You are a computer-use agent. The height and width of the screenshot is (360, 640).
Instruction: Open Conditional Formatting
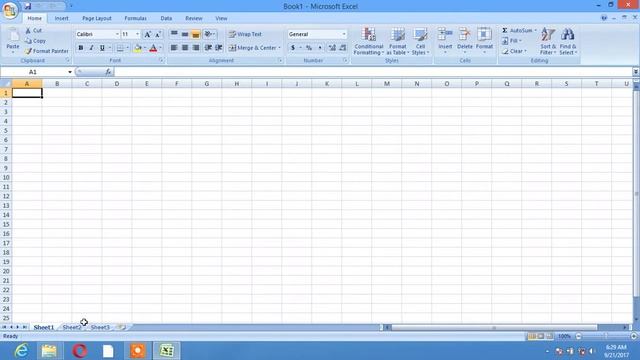(x=369, y=41)
